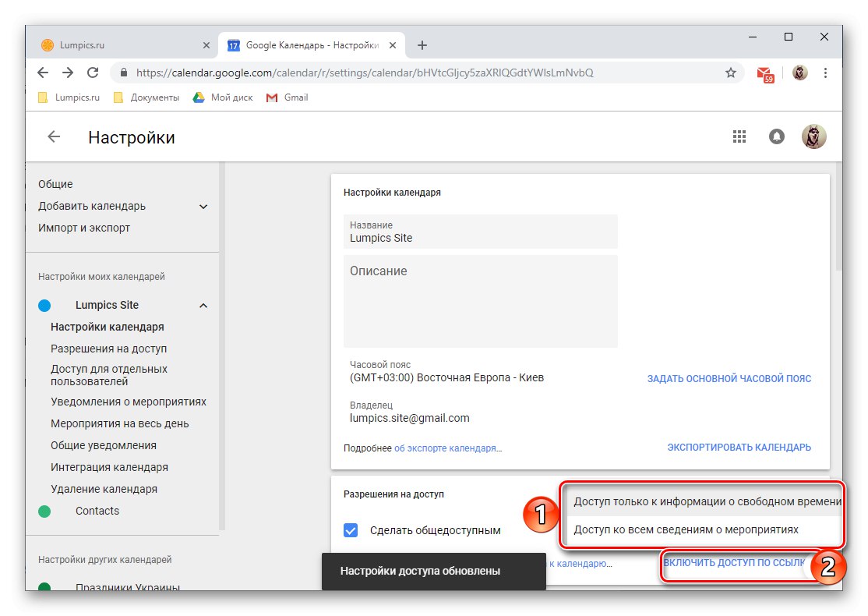
Task: Open the Gmail extension with 59 badge
Action: (764, 72)
